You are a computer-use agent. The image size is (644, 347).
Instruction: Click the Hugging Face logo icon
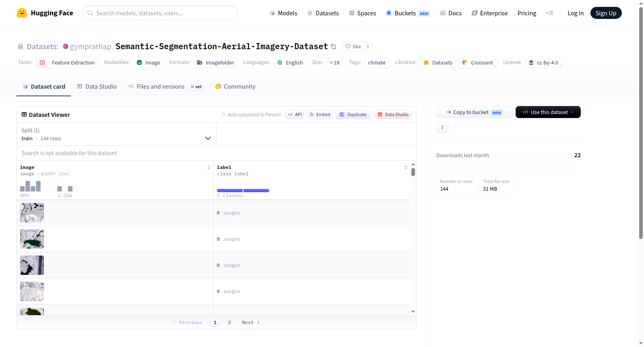(x=22, y=13)
